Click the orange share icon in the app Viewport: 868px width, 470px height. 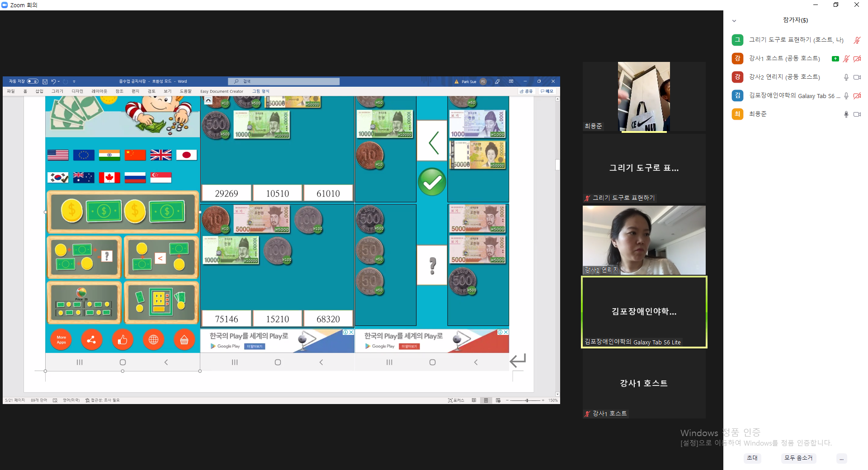point(92,340)
